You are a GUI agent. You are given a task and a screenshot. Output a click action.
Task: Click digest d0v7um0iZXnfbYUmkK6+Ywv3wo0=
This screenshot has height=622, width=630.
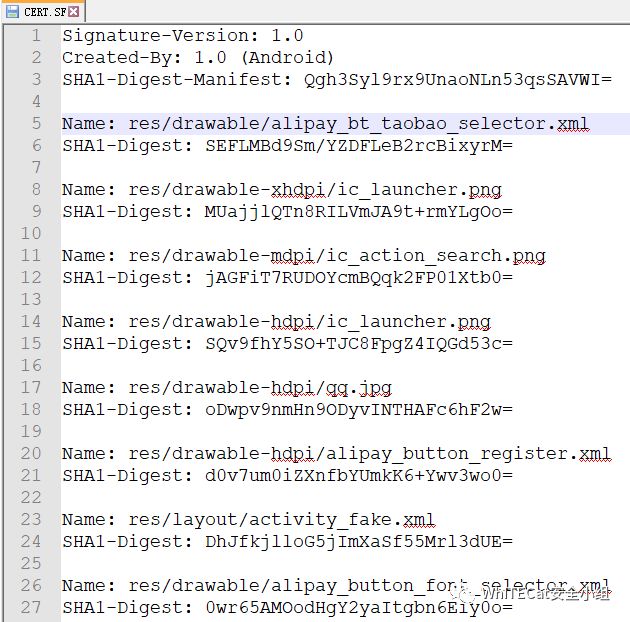pyautogui.click(x=359, y=476)
